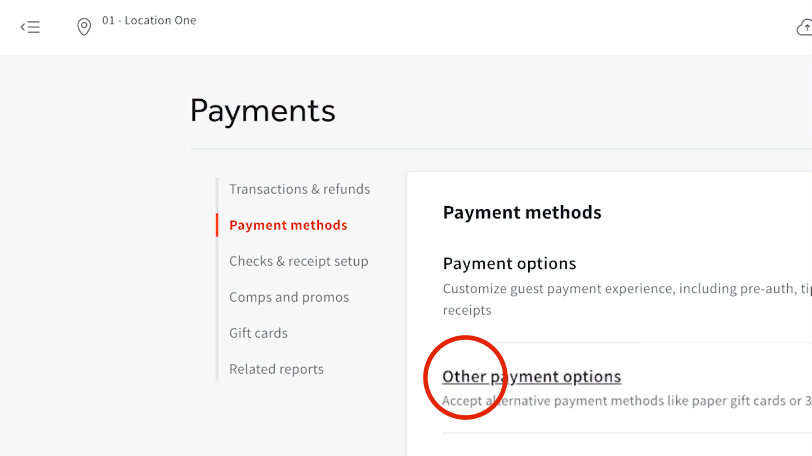Image resolution: width=812 pixels, height=456 pixels.
Task: Open the 01 - Location One selector
Action: tap(149, 20)
